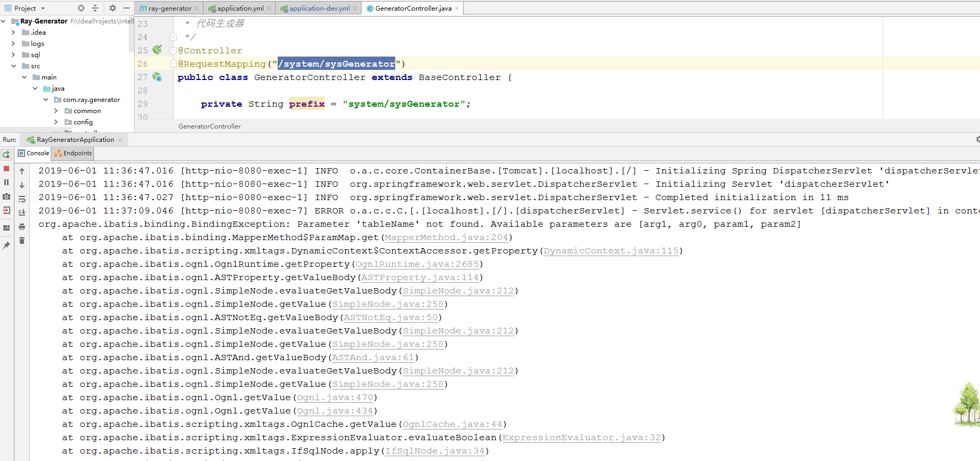
Task: Close the ray-generator editor tab
Action: click(x=197, y=9)
